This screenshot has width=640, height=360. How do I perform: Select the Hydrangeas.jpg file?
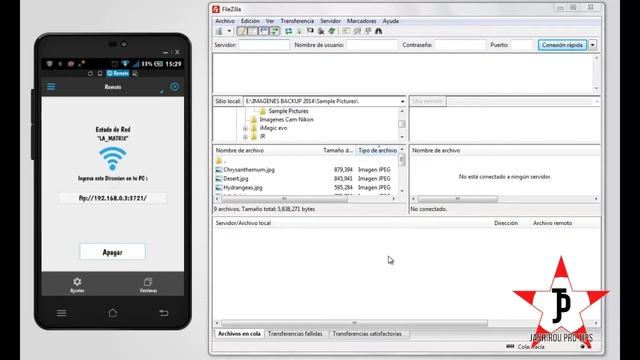[x=243, y=188]
